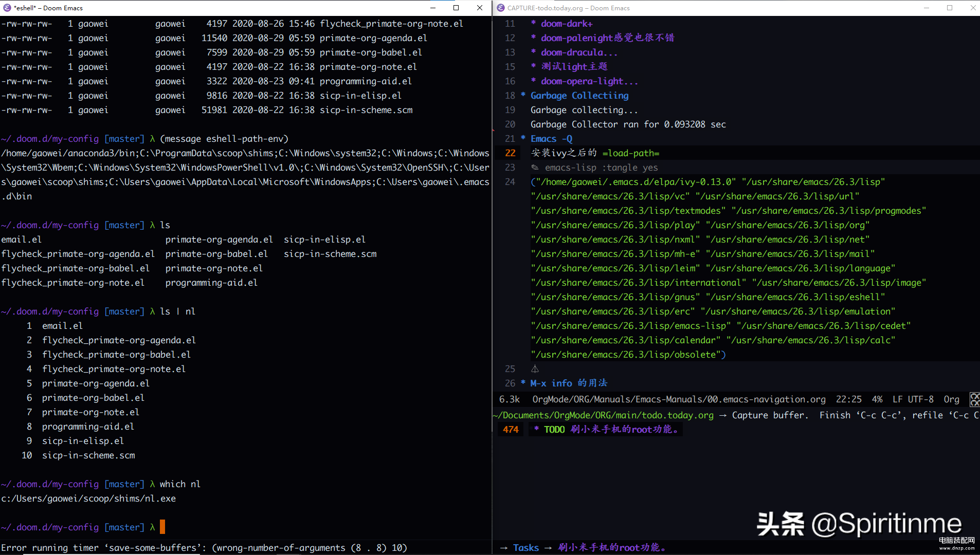Click the pencil icon before 'emacs-lisp :tangle yes'
This screenshot has width=980, height=555.
(535, 168)
